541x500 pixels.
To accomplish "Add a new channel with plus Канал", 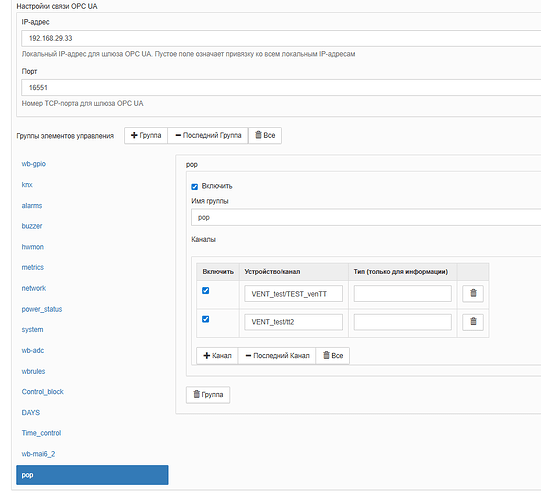I will tap(217, 356).
